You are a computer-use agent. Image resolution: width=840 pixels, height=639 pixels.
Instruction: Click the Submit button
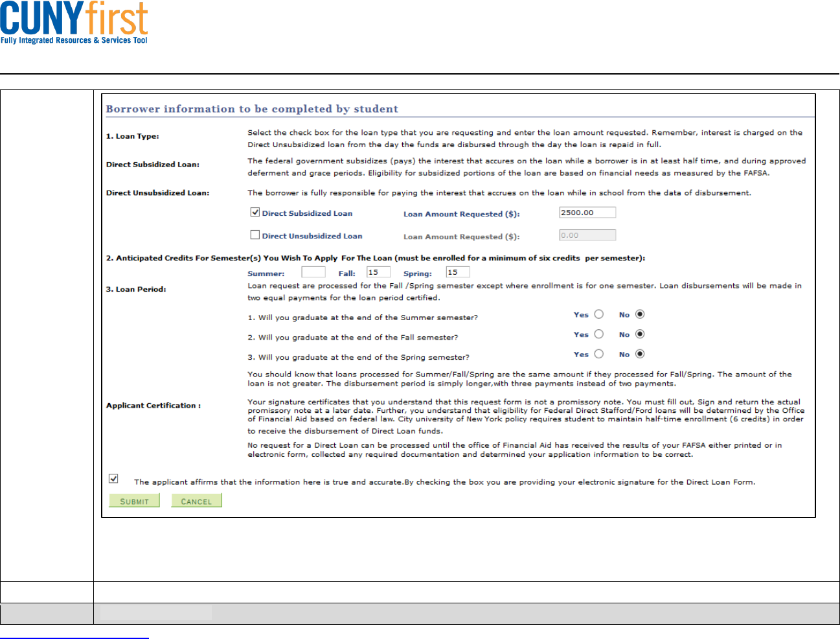(135, 500)
